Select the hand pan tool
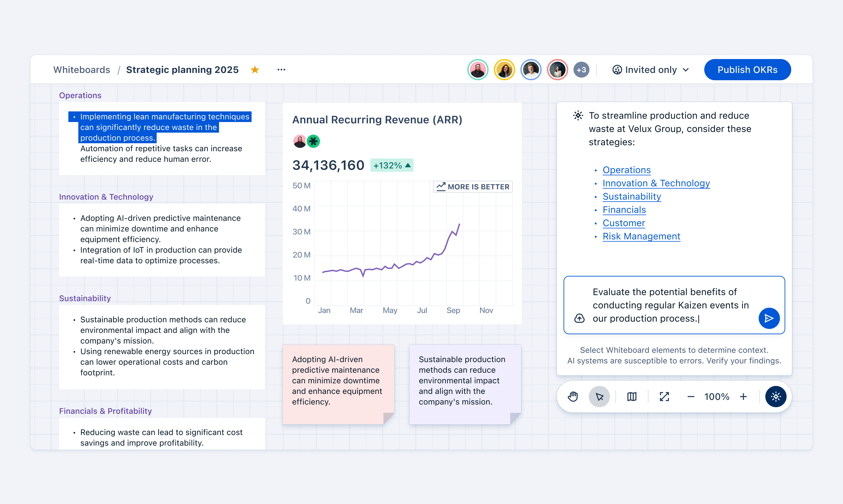 coord(573,396)
